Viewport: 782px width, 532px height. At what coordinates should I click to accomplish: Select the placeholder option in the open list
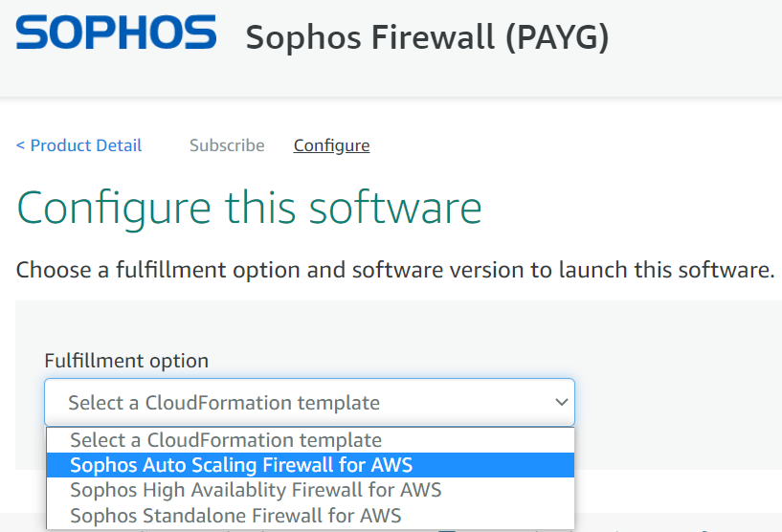click(226, 440)
